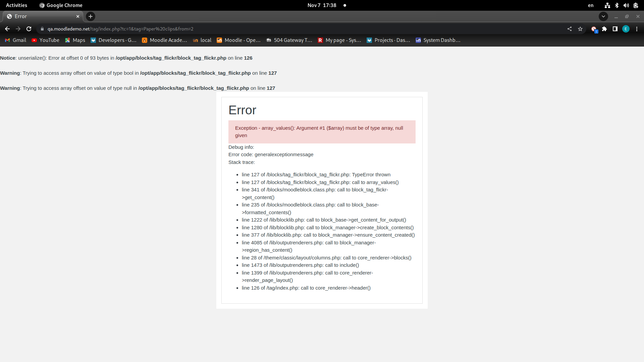Open the My page - Sys bookmark
This screenshot has height=362, width=644.
(x=339, y=40)
